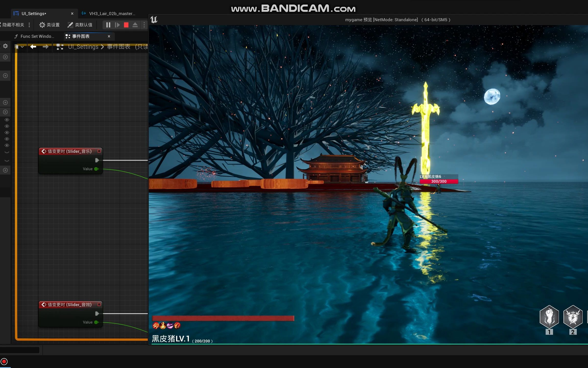Stop the play session with red square
Screen dimensions: 588x368
tap(126, 25)
